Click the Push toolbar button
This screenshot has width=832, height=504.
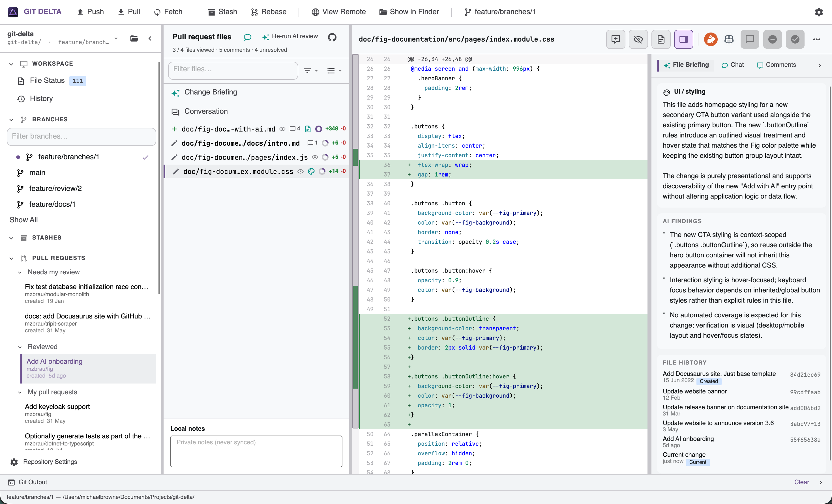coord(90,12)
